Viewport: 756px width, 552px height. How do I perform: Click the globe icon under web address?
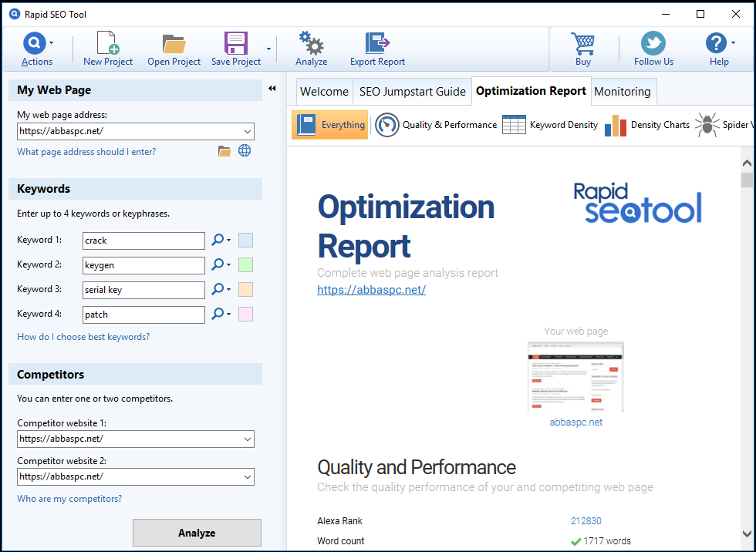coord(245,151)
